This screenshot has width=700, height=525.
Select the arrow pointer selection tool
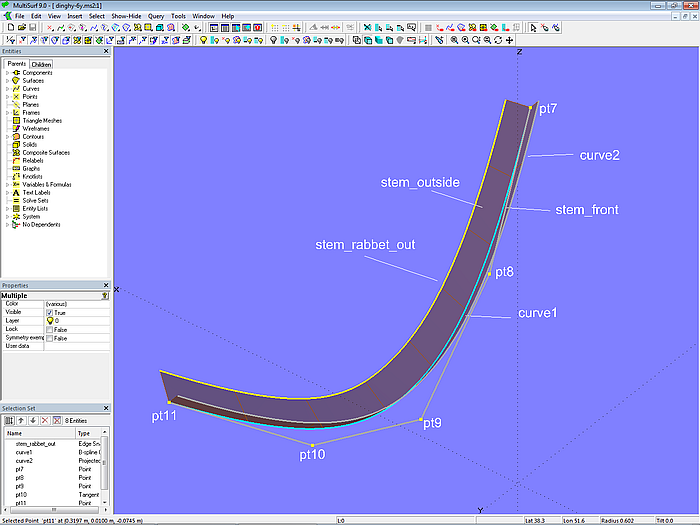[x=532, y=28]
